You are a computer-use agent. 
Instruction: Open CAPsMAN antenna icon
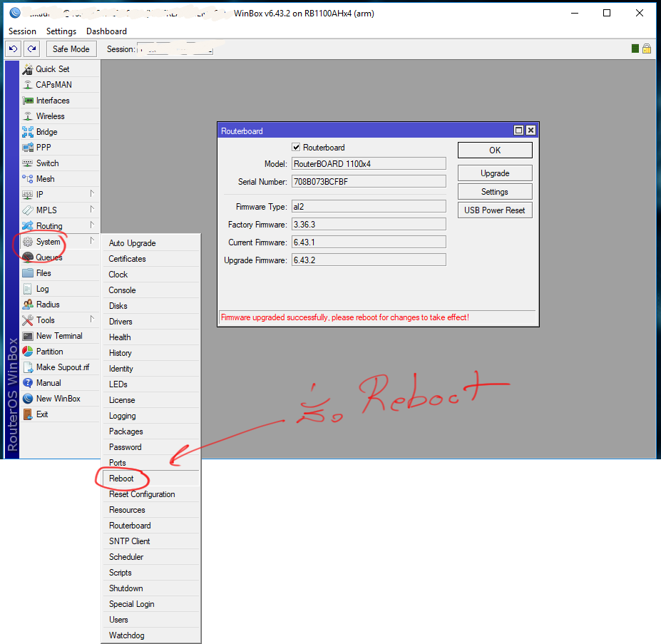[x=28, y=85]
